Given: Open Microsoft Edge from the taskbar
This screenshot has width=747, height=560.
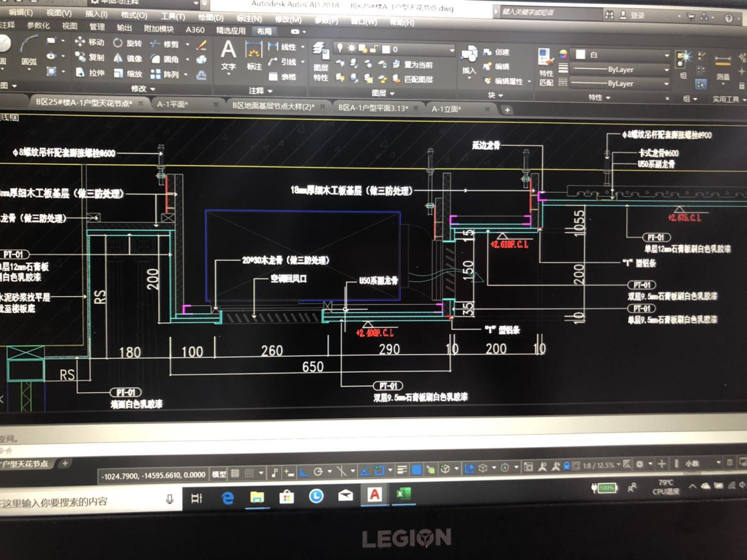Looking at the screenshot, I should coord(227,498).
